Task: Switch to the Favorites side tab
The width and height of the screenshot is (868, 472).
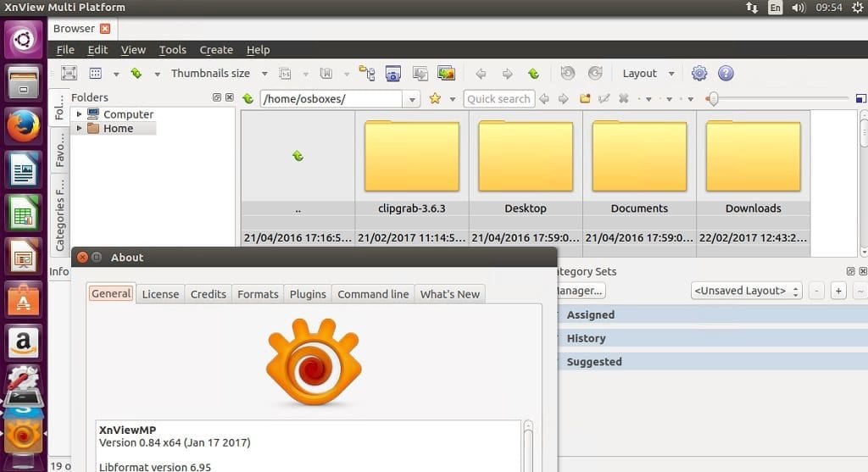Action: pos(59,150)
